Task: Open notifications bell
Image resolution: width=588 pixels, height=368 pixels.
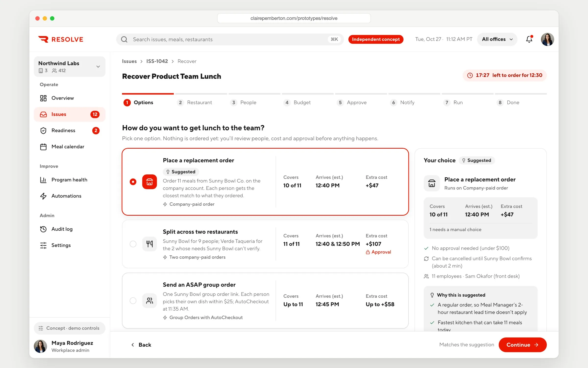Action: (x=529, y=39)
